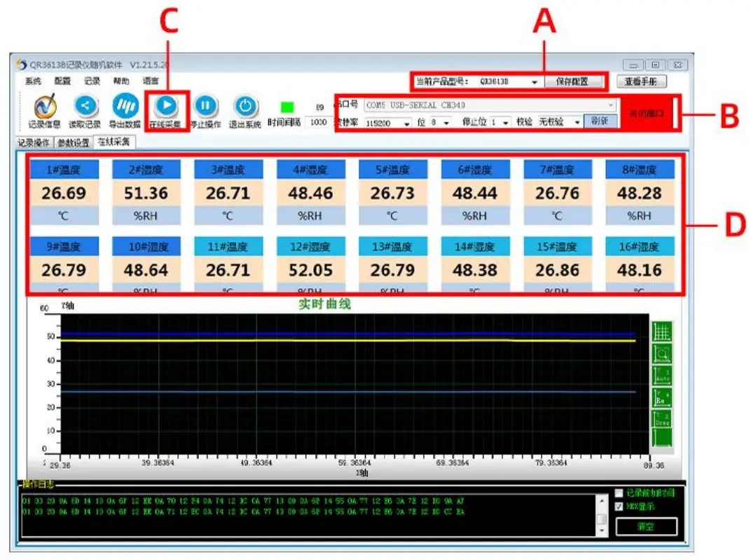The width and height of the screenshot is (749, 560).
Task: Click the red 关闭串口 button
Action: click(x=646, y=114)
